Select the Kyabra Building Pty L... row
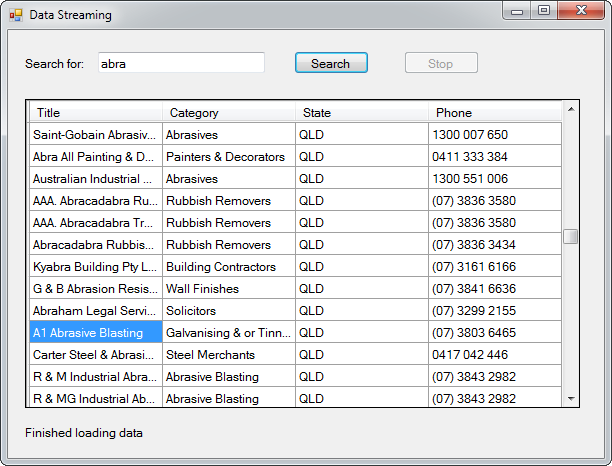 [x=295, y=267]
